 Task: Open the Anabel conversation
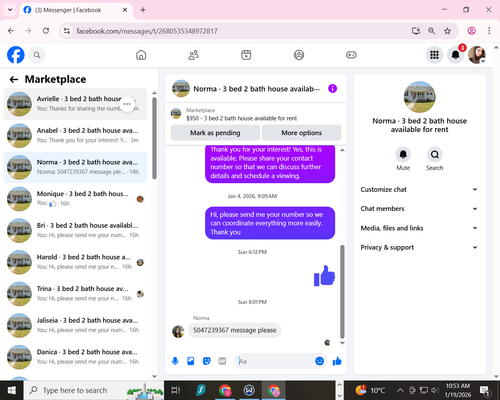[75, 135]
